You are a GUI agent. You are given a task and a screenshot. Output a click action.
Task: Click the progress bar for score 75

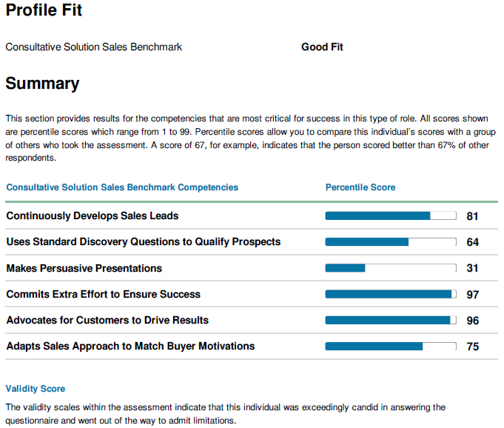pos(391,347)
